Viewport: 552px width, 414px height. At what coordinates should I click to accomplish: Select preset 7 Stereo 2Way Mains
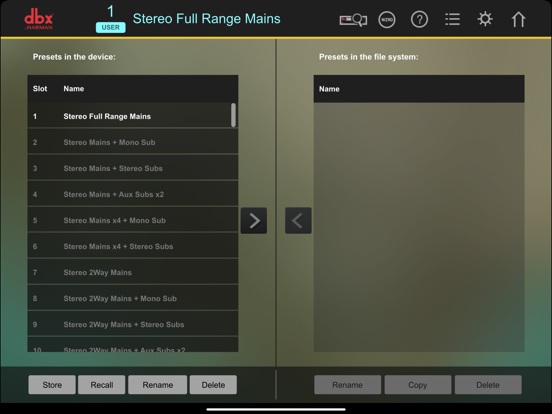pos(133,272)
